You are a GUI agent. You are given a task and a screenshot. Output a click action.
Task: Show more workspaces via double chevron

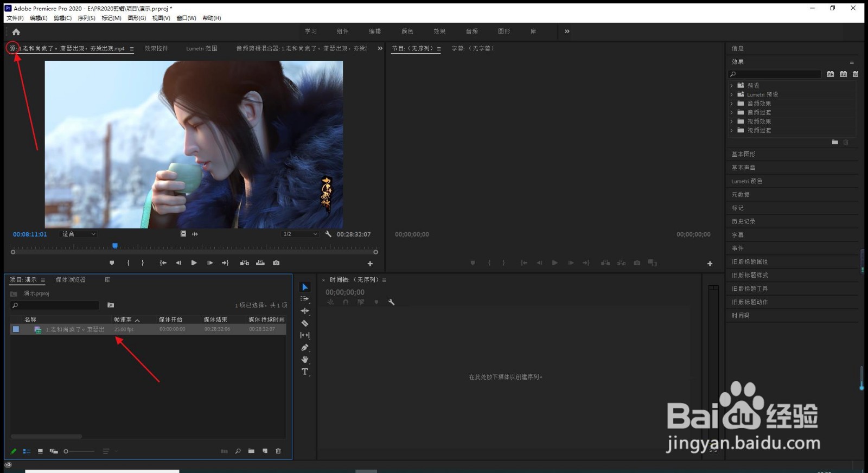(x=567, y=31)
